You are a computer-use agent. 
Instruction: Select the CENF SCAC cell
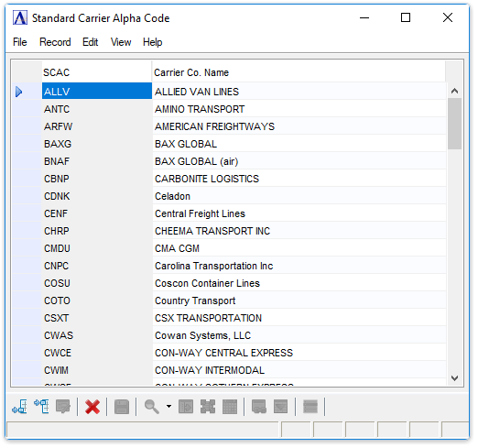pos(97,213)
